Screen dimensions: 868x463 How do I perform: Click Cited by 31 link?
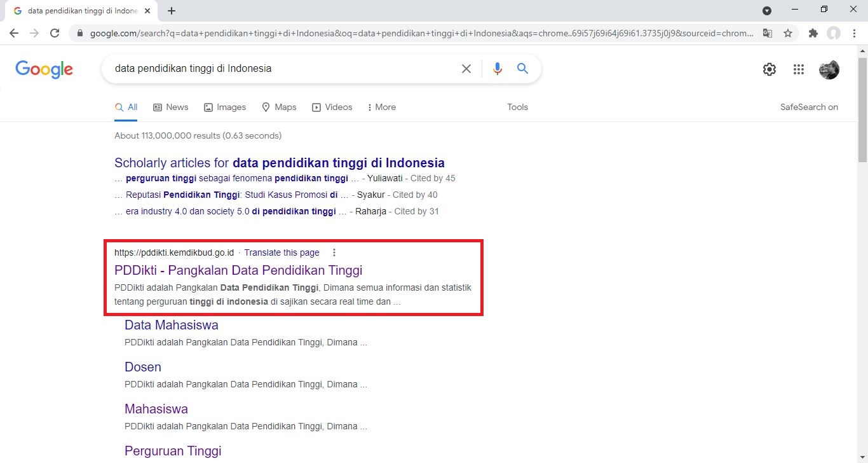(x=416, y=211)
